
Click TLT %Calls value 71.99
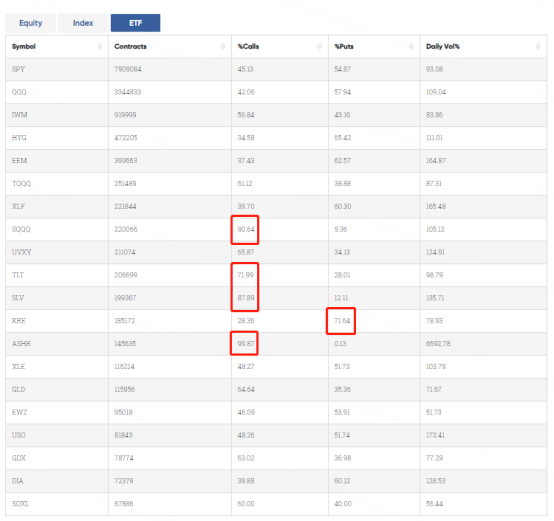(246, 275)
